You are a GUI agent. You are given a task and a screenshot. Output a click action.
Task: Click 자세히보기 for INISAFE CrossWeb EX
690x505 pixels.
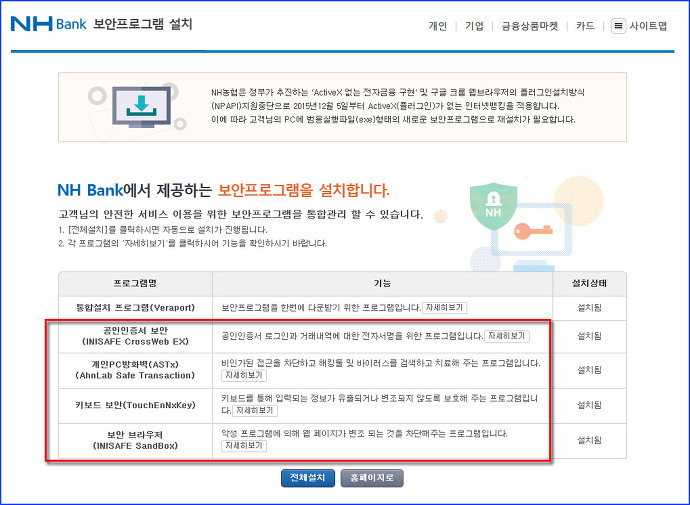pos(507,336)
